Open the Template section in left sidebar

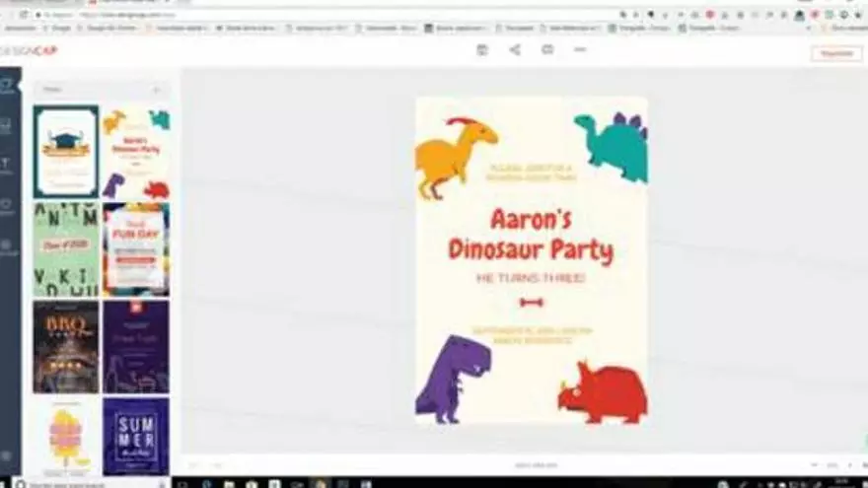pos(7,87)
